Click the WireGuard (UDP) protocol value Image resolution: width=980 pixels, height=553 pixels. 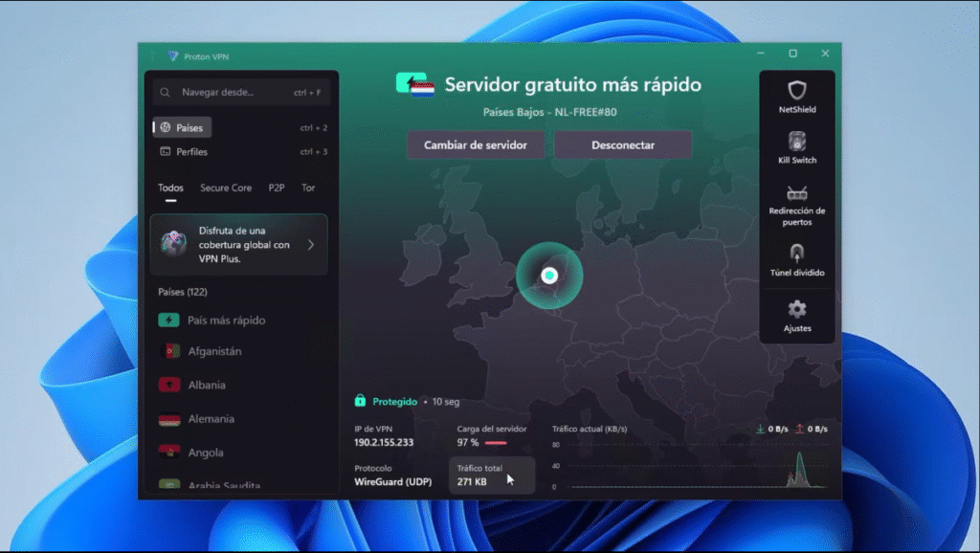pos(392,482)
